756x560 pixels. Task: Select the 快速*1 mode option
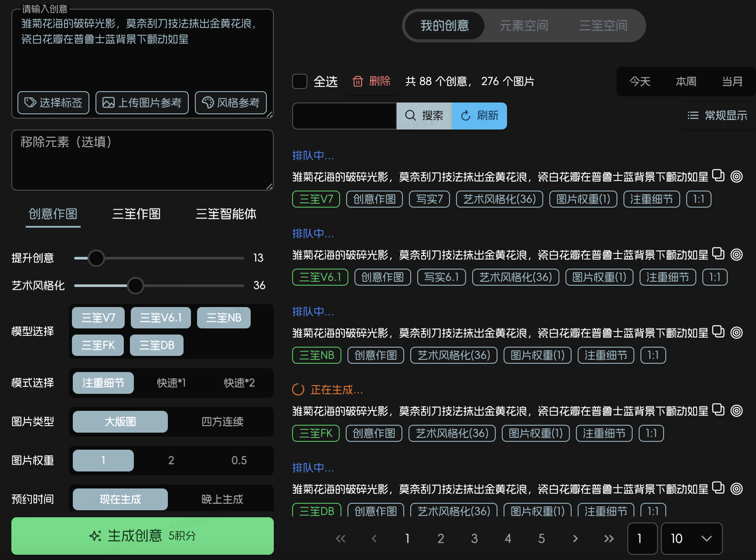pyautogui.click(x=171, y=383)
